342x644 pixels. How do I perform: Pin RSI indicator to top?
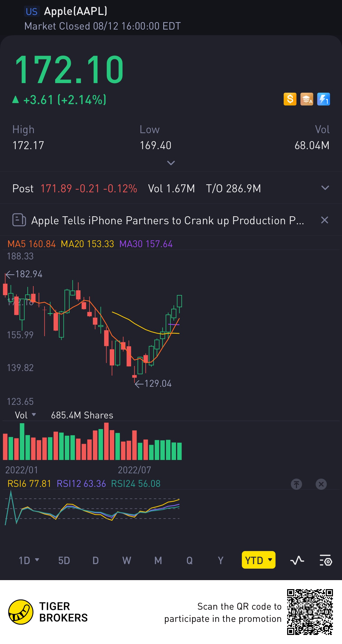(x=296, y=484)
